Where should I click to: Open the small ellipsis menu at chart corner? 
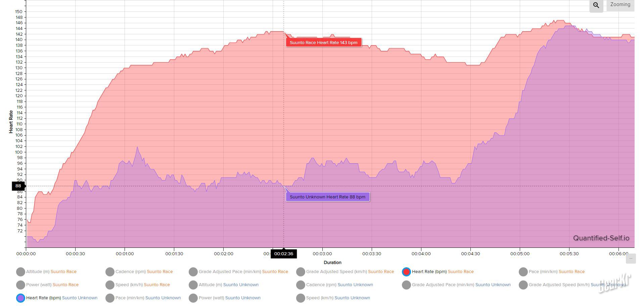[x=631, y=258]
